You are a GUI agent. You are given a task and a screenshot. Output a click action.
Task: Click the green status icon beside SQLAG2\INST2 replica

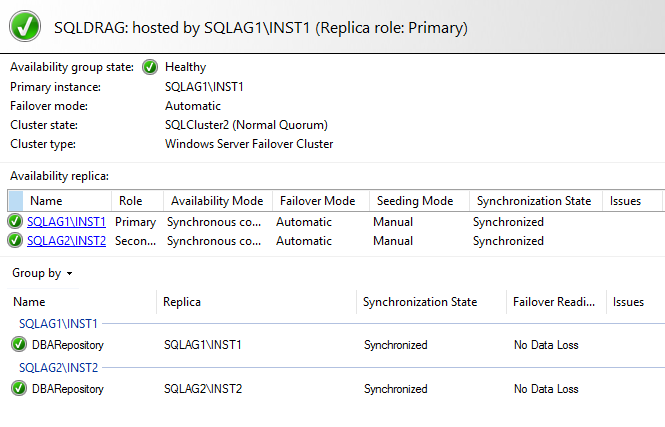pos(15,241)
